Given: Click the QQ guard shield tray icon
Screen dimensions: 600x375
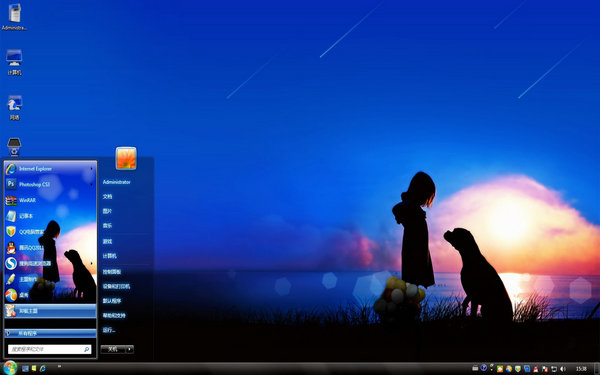Looking at the screenshot, I should tap(518, 368).
